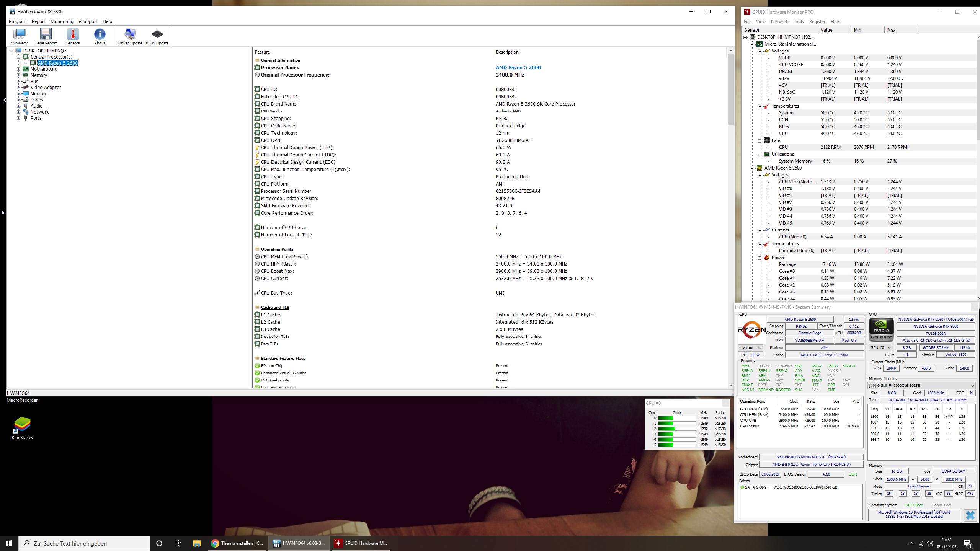Click the Save Report floppy icon
The image size is (980, 551).
[46, 36]
